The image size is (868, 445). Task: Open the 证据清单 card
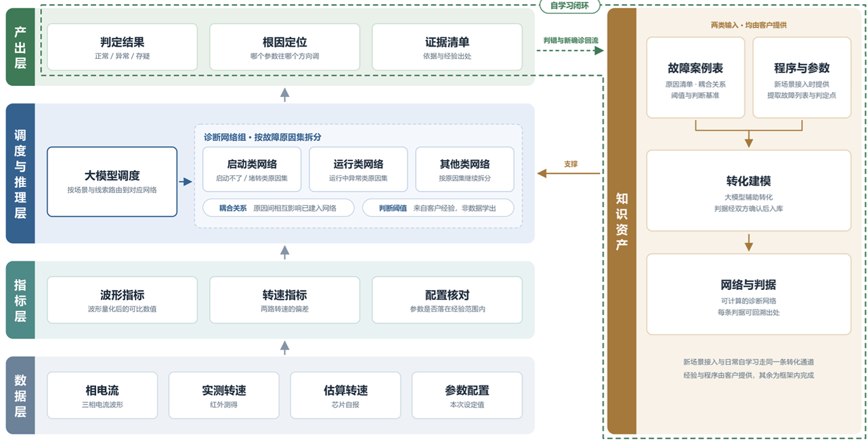[x=447, y=47]
